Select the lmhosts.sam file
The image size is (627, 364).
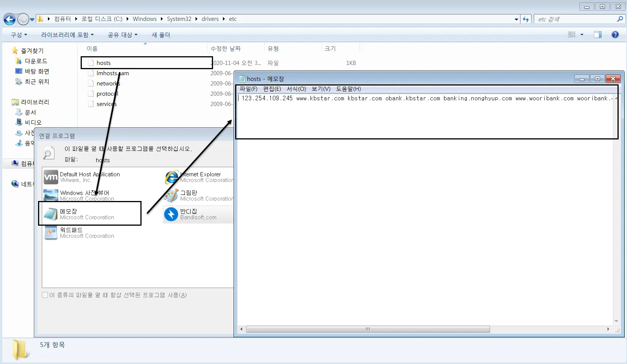coord(113,73)
